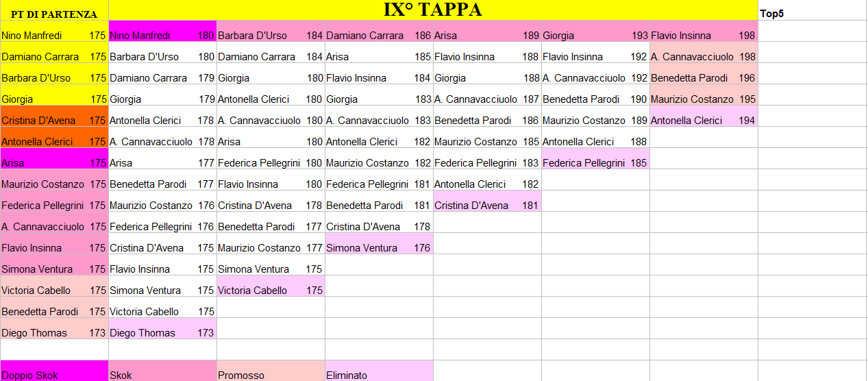Select Benedetta Parodi cell scoring 196

tap(703, 78)
